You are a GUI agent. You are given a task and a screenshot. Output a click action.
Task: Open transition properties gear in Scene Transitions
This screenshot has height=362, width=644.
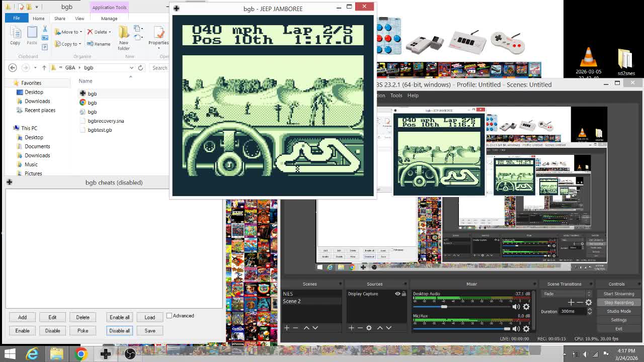pyautogui.click(x=589, y=302)
